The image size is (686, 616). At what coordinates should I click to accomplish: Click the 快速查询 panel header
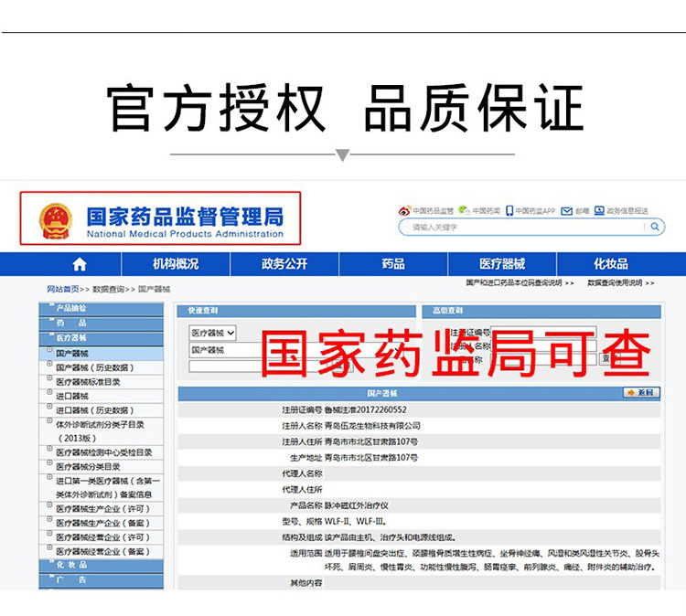click(x=296, y=311)
